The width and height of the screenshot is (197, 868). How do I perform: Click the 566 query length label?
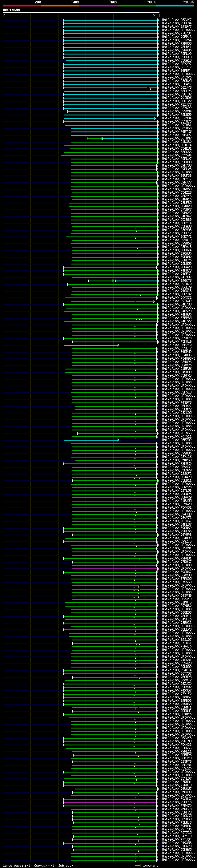155,15
